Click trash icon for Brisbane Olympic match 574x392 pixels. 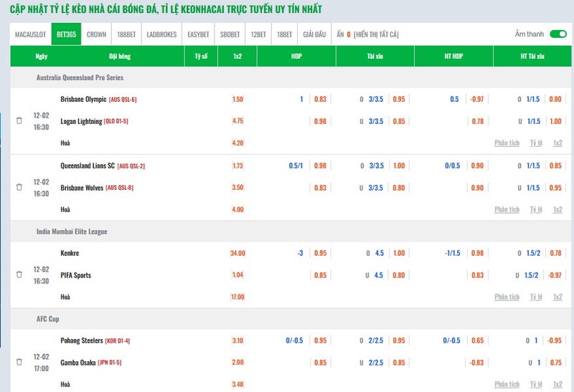[x=19, y=121]
